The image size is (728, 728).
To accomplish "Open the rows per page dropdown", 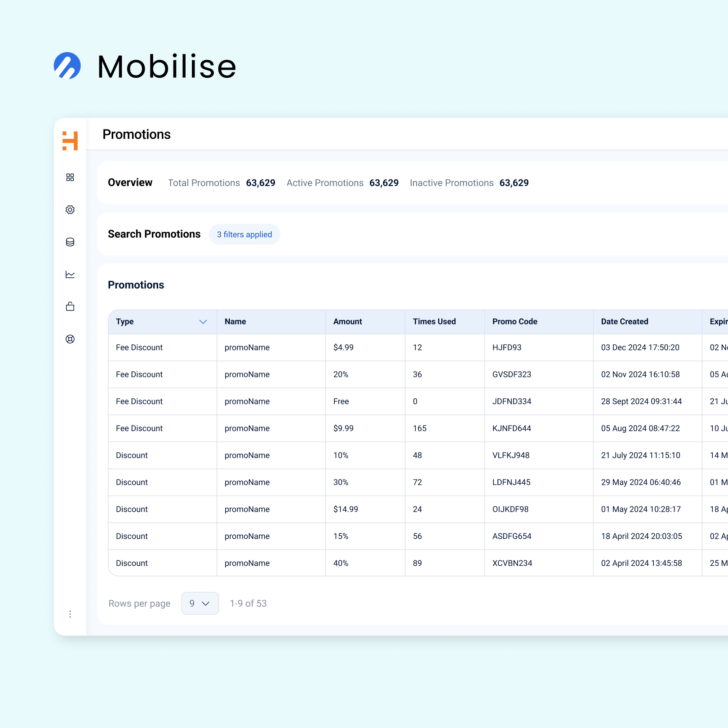I will pyautogui.click(x=200, y=603).
